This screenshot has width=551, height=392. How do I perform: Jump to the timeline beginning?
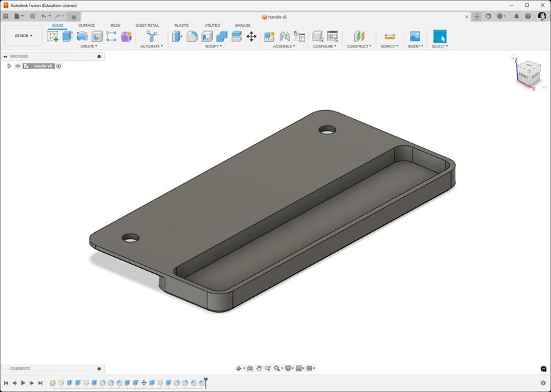click(6, 383)
